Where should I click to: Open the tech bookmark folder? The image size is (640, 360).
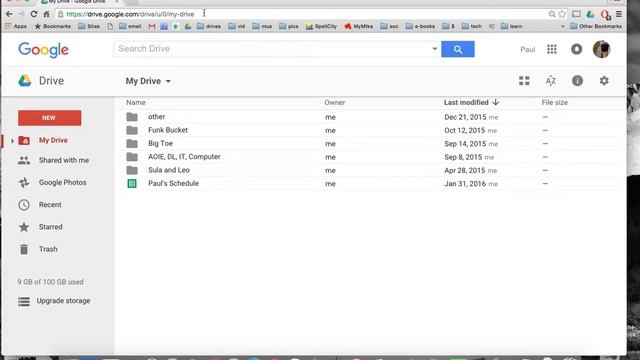(471, 27)
